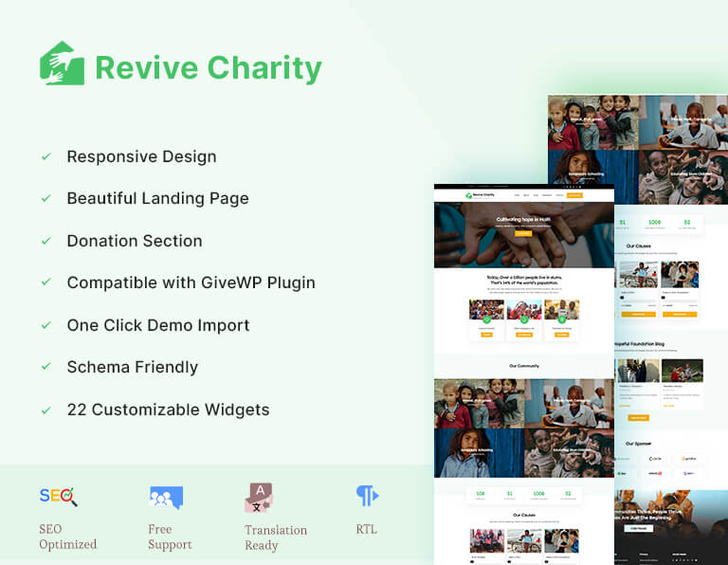
Task: Click the orange button under the blog cards in the back preview
Action: point(638,418)
